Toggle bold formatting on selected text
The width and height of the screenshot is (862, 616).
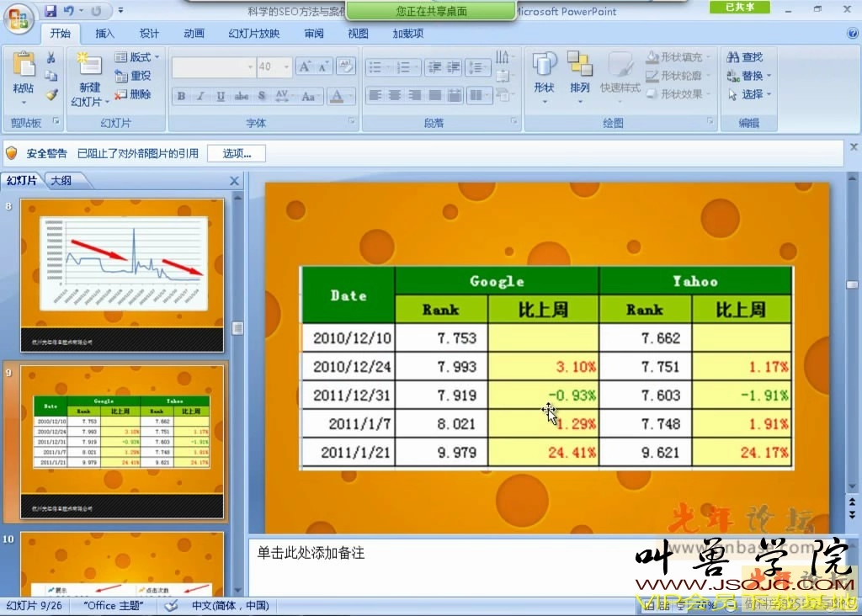pos(181,95)
